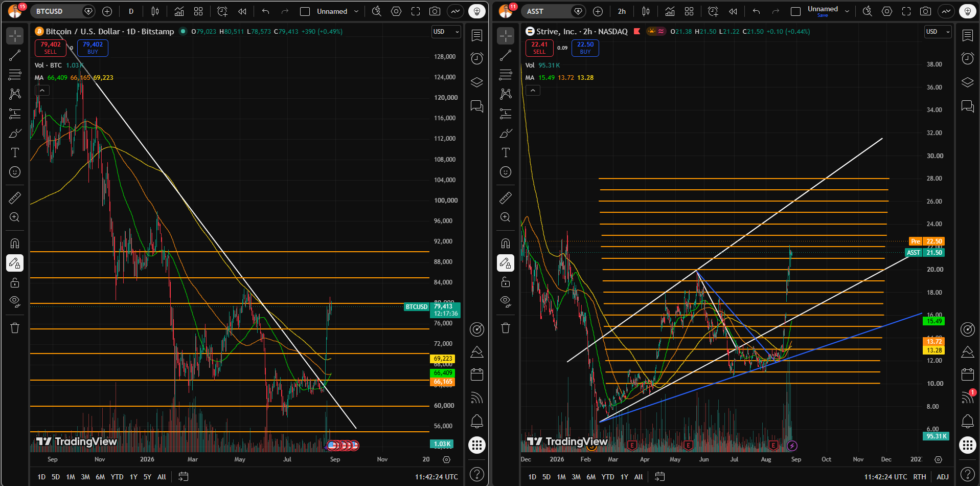Expand the Unnamed layout menu in ASST window

point(847,11)
